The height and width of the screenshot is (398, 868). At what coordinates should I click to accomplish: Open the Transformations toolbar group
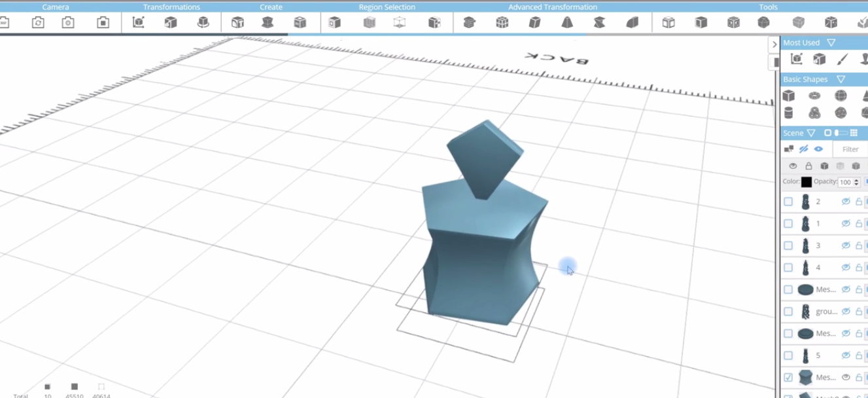171,7
